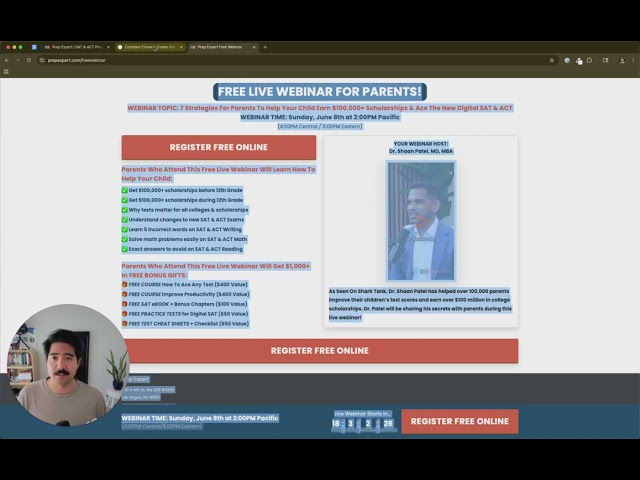Click the top 'Sunday, June 8th at 2:00PM Pacific' line
640x480 pixels.
pyautogui.click(x=320, y=117)
